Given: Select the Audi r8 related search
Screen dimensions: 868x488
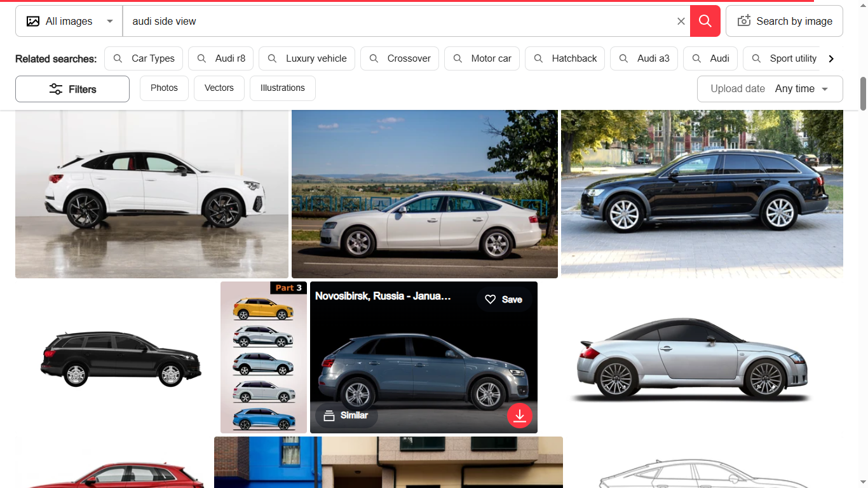Looking at the screenshot, I should (221, 58).
